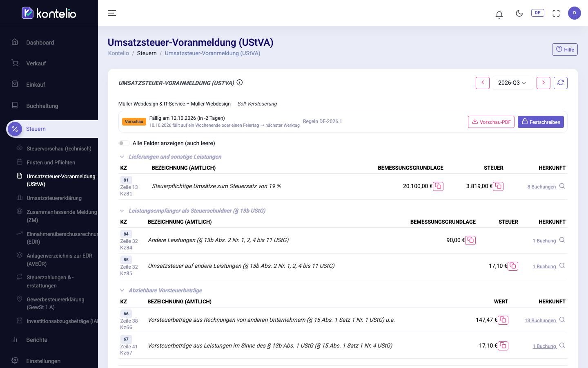Refresh the USt-Voranmeldung data
This screenshot has height=368, width=588.
(561, 83)
